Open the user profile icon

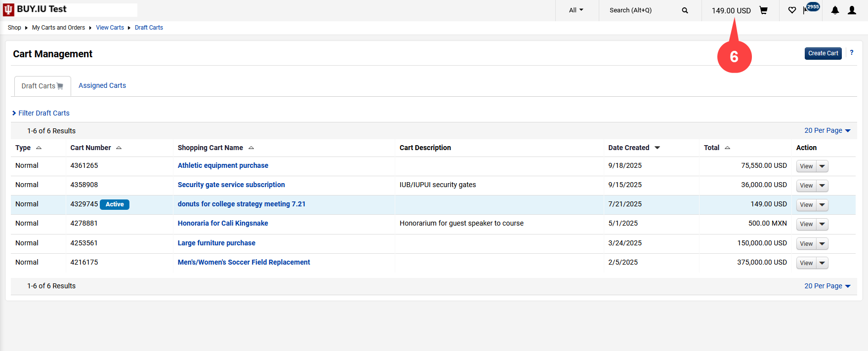[x=852, y=10]
